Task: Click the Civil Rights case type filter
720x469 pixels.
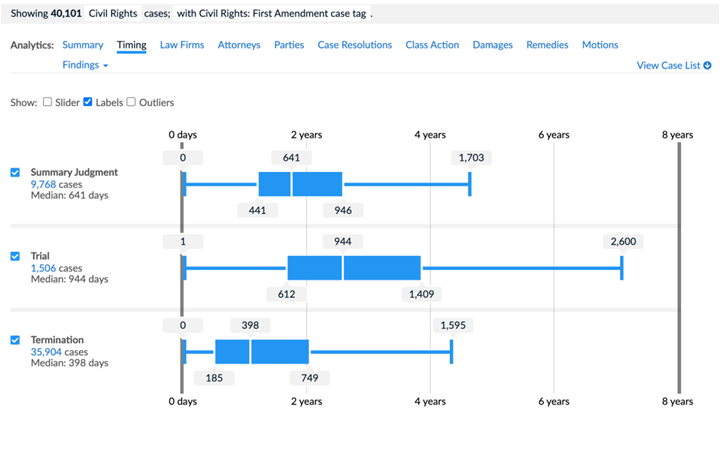Action: pos(113,13)
